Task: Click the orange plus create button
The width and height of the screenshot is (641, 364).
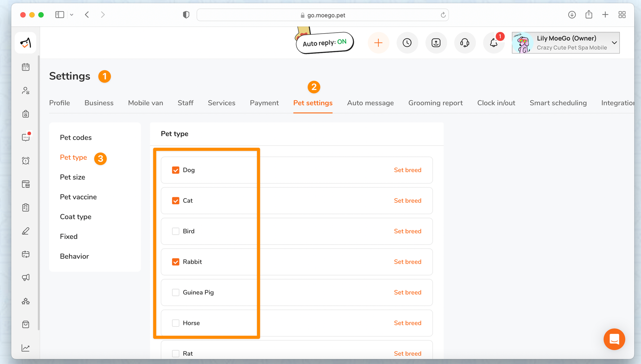Action: (x=378, y=43)
